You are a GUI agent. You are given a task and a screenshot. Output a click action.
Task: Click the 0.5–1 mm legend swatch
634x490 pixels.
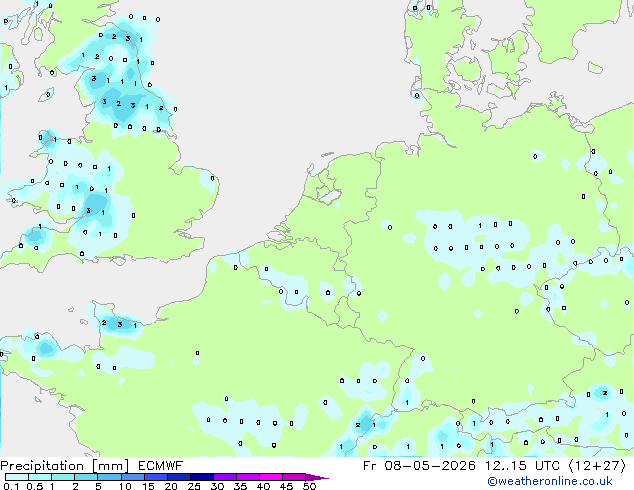(x=40, y=477)
